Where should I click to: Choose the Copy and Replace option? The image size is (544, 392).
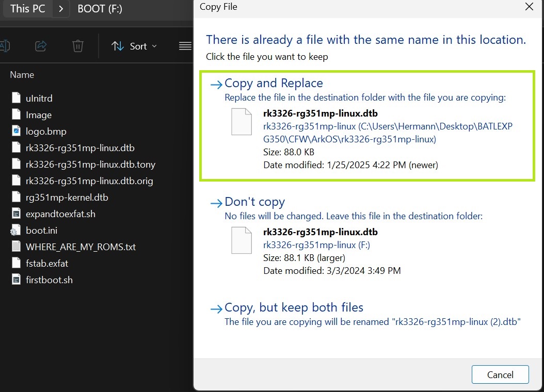[x=274, y=84]
